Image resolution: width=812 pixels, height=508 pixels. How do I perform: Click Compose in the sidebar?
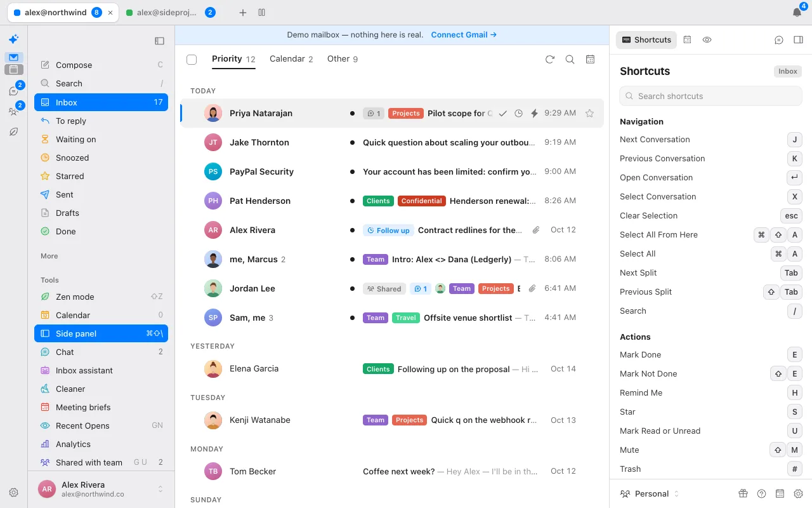[101, 65]
